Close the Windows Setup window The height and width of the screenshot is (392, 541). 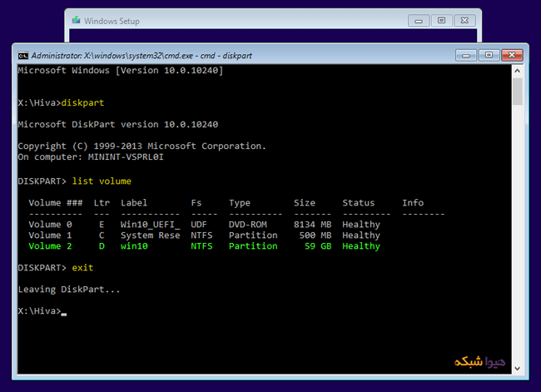point(464,21)
